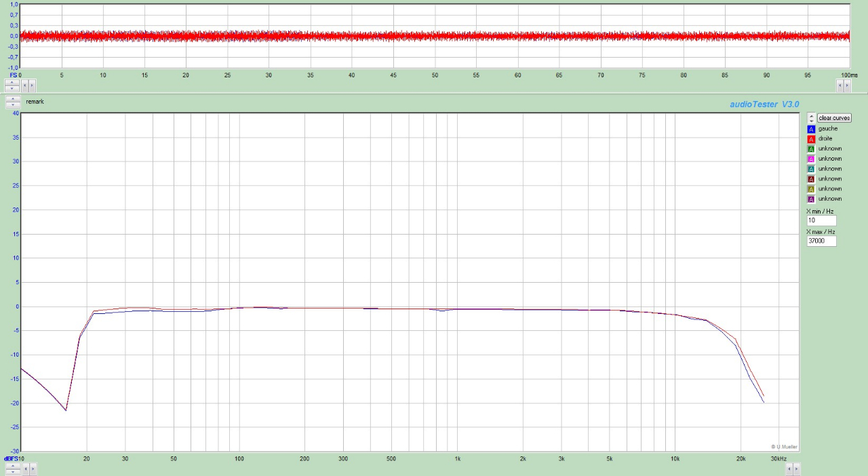The height and width of the screenshot is (476, 868).
Task: Click the X max / Hz input showing 37000
Action: coord(821,241)
